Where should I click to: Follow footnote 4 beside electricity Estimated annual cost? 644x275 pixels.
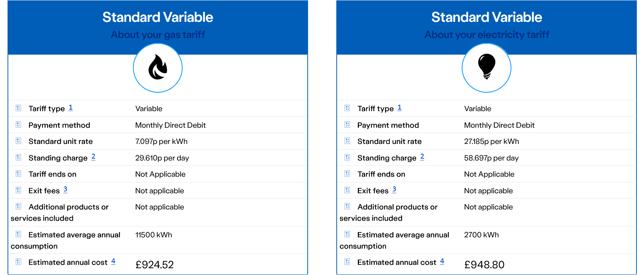coord(442,261)
